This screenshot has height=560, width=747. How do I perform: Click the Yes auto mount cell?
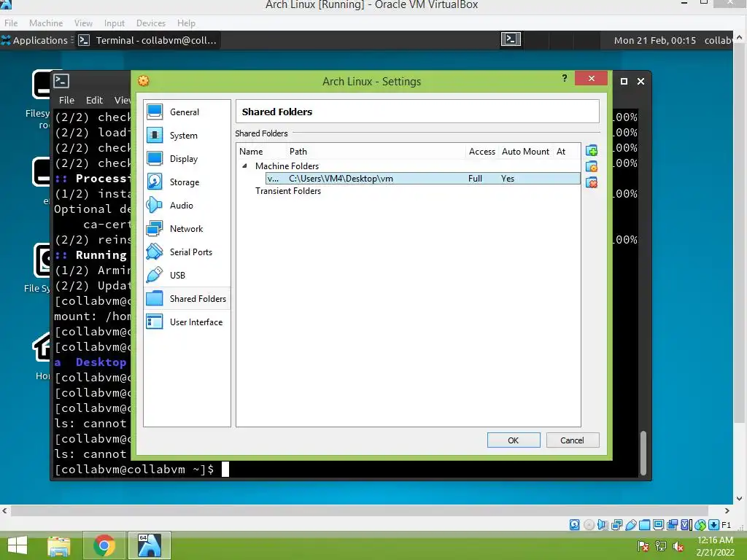click(x=508, y=179)
